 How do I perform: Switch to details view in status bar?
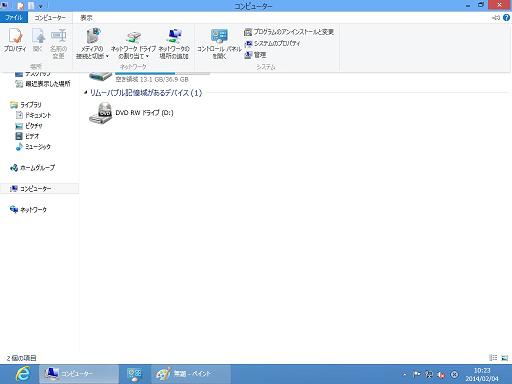click(493, 358)
